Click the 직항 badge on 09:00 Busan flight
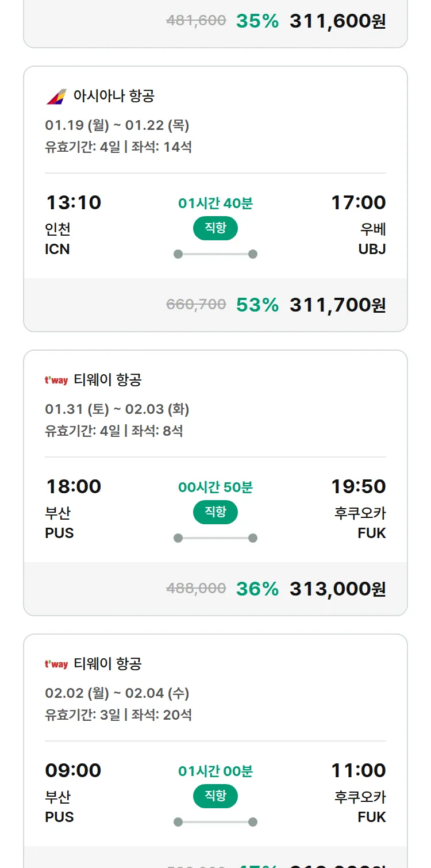The width and height of the screenshot is (431, 868). [215, 796]
